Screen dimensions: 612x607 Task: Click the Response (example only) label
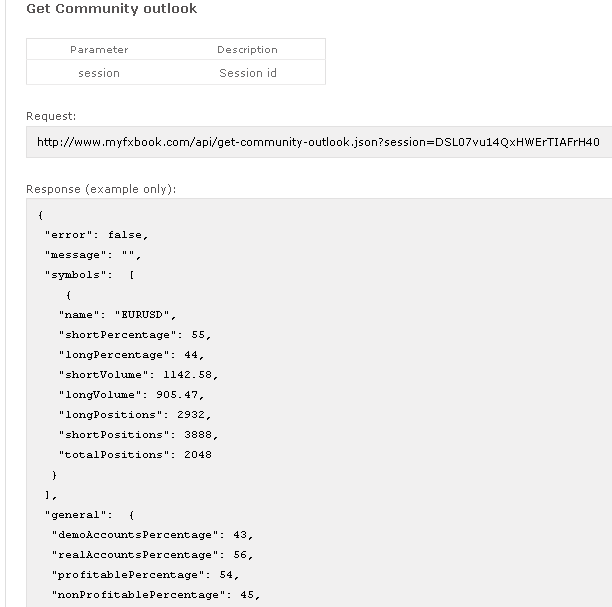[x=101, y=189]
